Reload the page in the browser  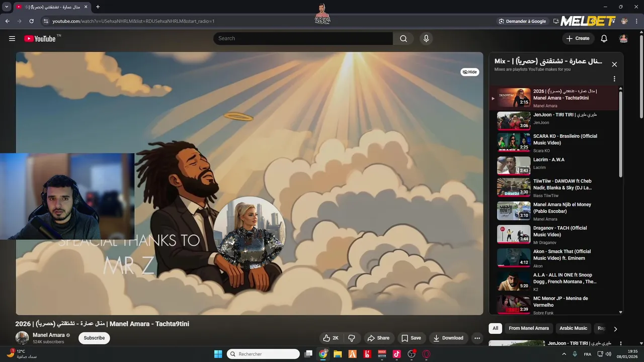(x=32, y=21)
